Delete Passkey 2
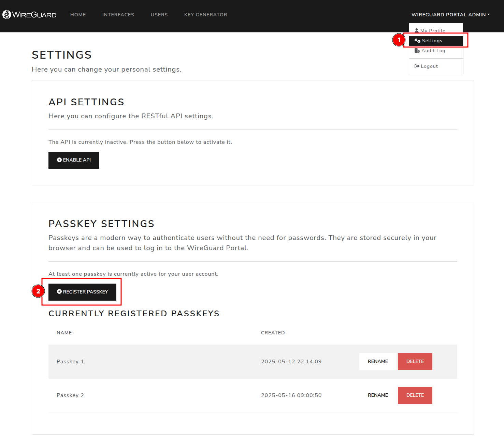Screen dimensions: 504x438 click(415, 395)
